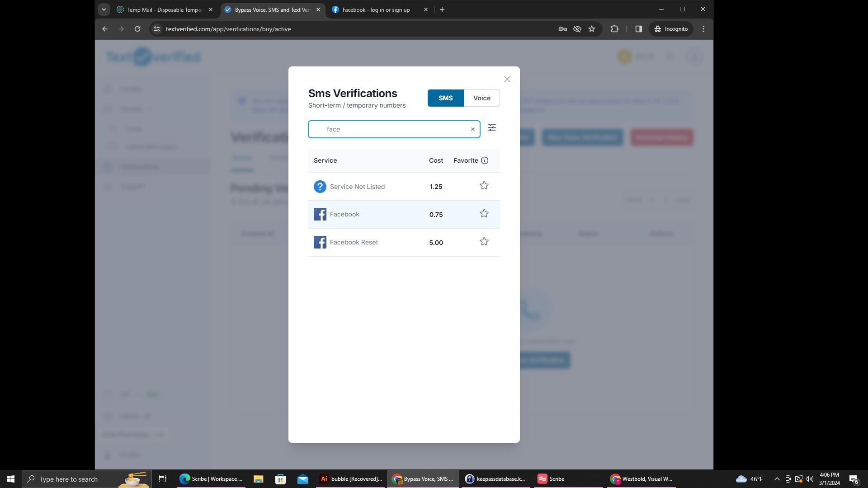The image size is (868, 488).
Task: Open the search filter options icon
Action: tap(491, 128)
